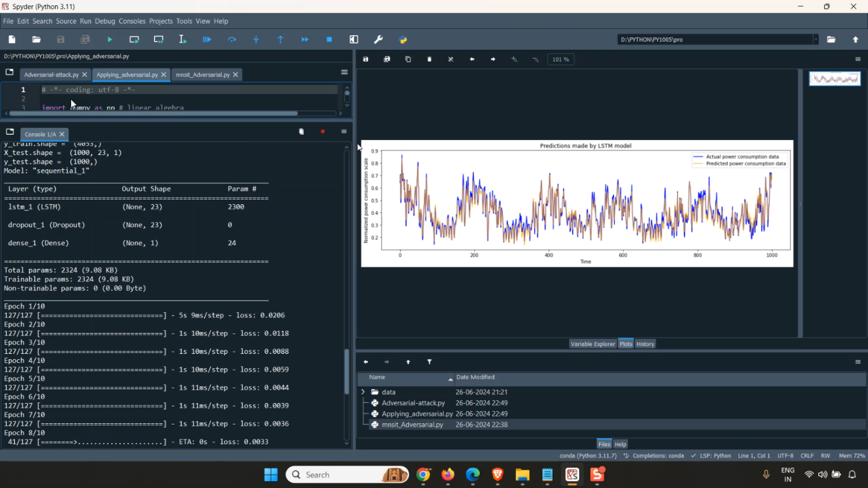The height and width of the screenshot is (488, 868).
Task: Stop debugging with the blue square icon
Action: [329, 39]
